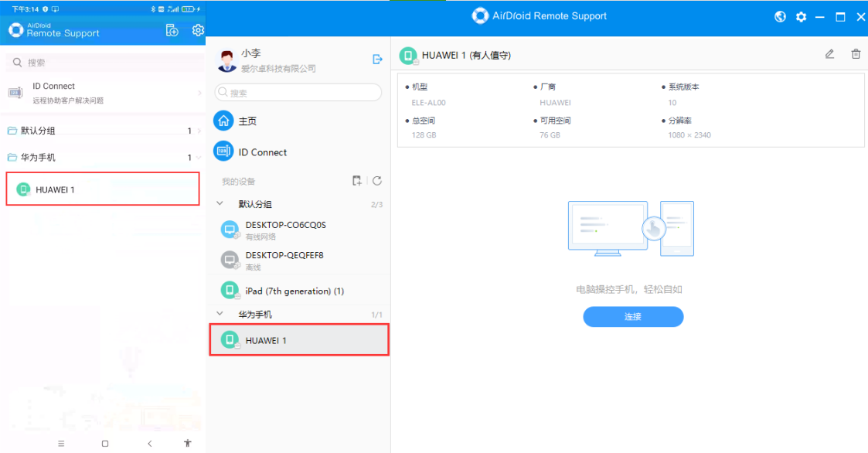Image resolution: width=868 pixels, height=453 pixels.
Task: Tap the 默认分组 group label on the phone
Action: pos(38,131)
